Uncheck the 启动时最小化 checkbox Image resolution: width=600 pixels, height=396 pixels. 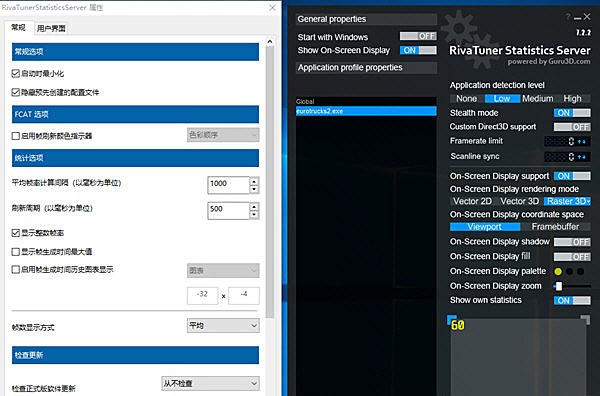(x=16, y=73)
